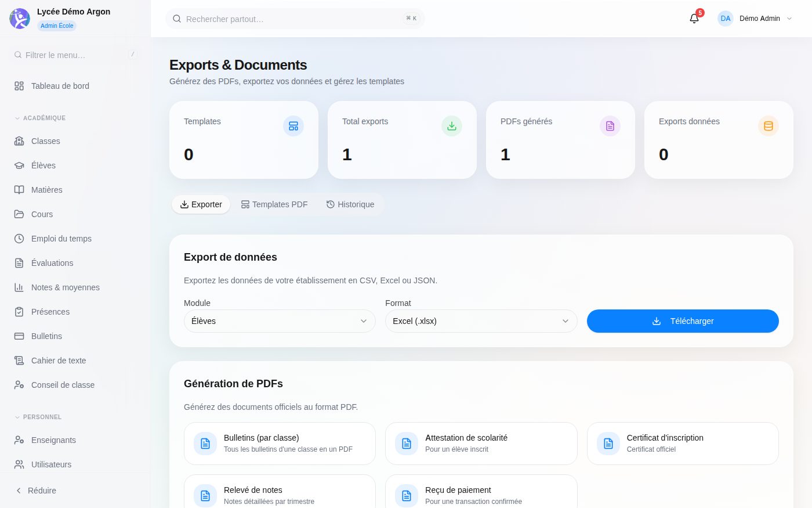Click the PDFs générés document icon
812x508 pixels.
610,126
